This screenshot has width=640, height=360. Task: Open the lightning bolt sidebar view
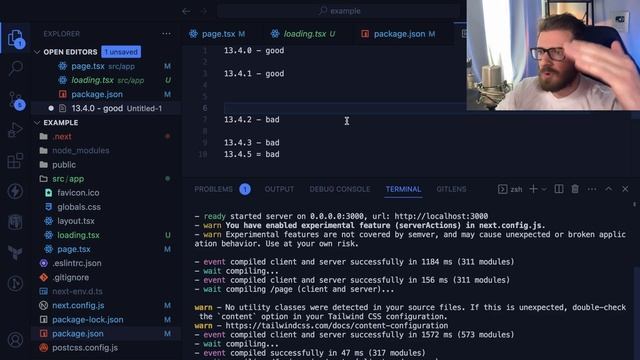pyautogui.click(x=16, y=191)
